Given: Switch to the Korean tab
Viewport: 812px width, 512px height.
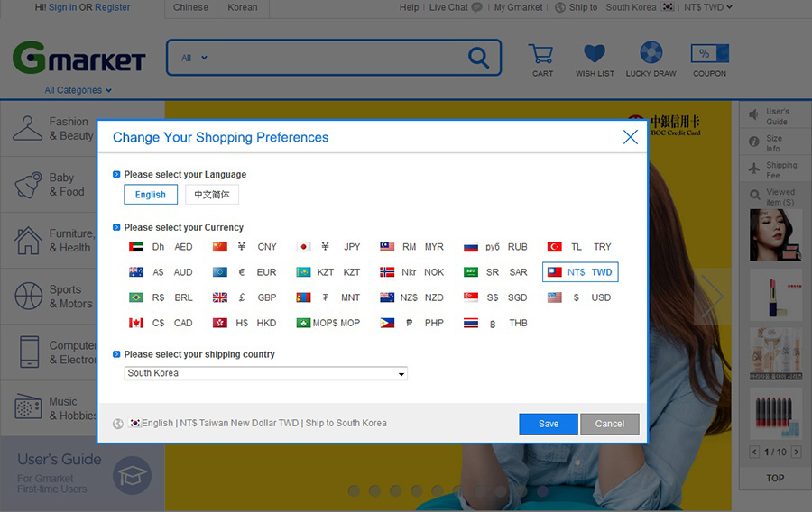Looking at the screenshot, I should tap(243, 8).
